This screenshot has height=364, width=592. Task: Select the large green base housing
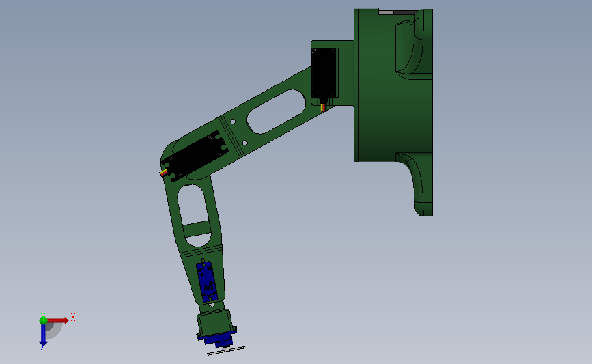point(393,113)
